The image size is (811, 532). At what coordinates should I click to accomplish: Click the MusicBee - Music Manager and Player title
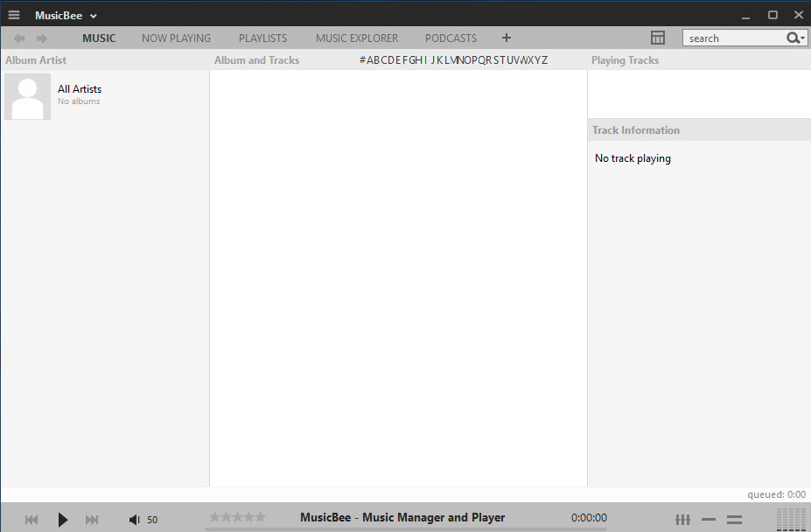(402, 517)
